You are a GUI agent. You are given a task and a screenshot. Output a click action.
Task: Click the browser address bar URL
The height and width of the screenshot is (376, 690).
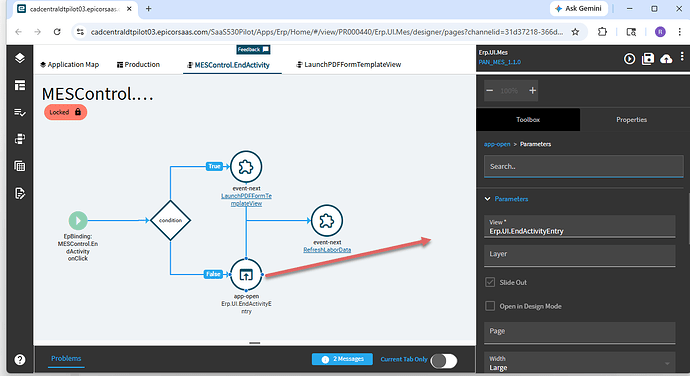pyautogui.click(x=327, y=32)
